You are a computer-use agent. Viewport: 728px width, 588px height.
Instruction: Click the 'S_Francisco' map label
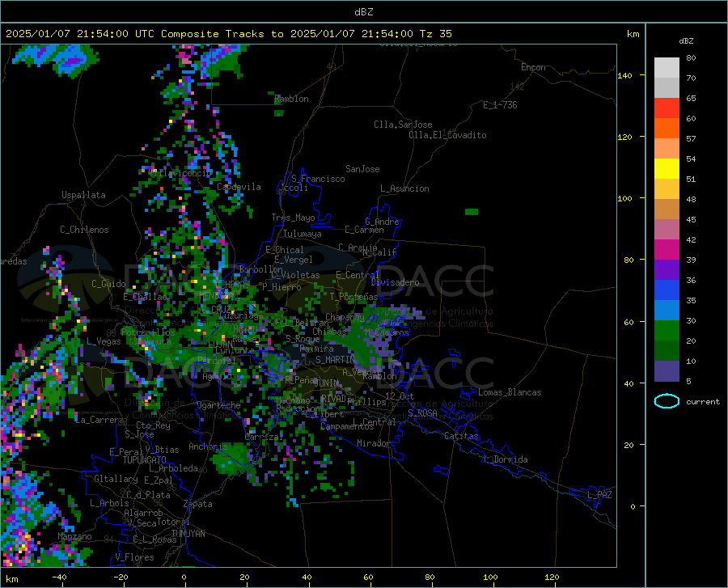coord(318,179)
